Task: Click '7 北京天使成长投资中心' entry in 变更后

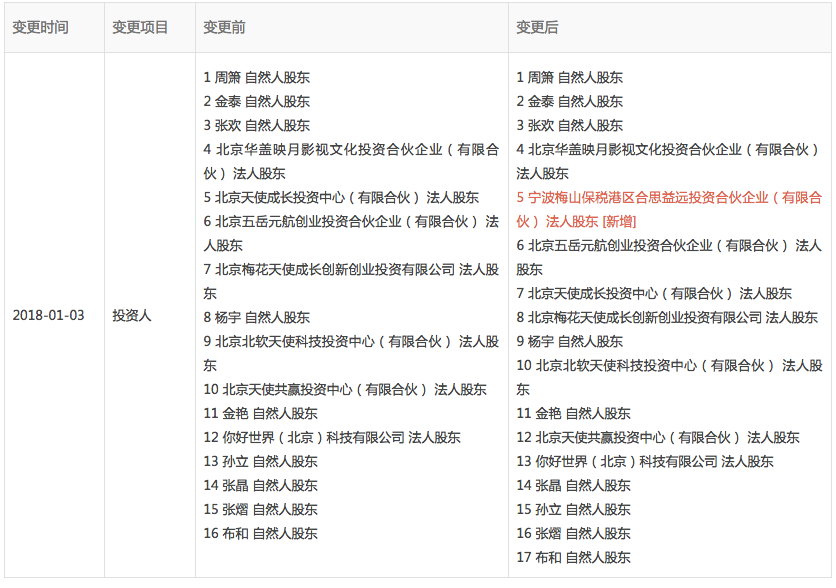Action: pyautogui.click(x=654, y=293)
